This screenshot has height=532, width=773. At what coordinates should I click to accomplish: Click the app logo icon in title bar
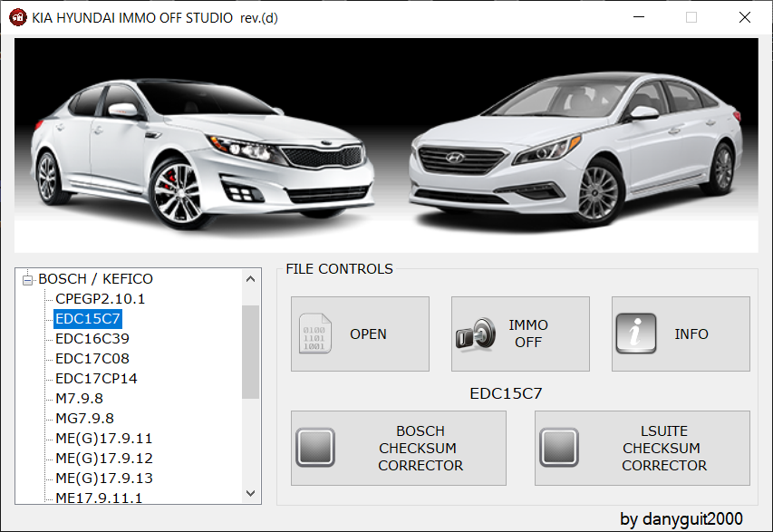click(x=18, y=18)
